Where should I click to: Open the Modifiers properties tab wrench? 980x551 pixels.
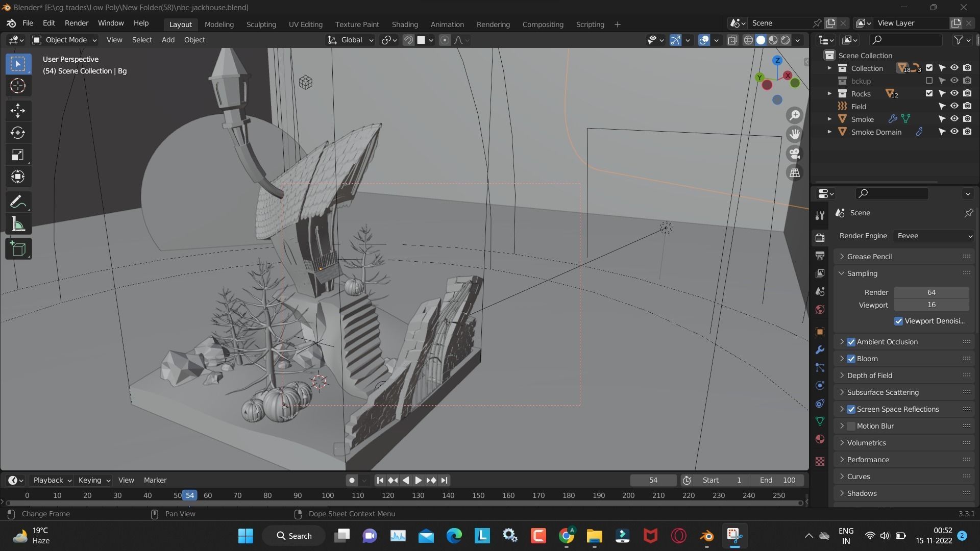click(x=820, y=350)
